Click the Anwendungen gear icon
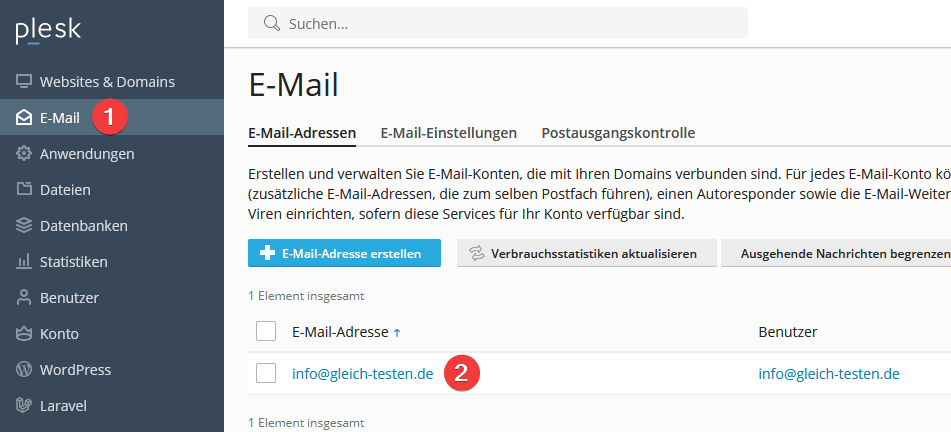The image size is (951, 432). point(24,154)
